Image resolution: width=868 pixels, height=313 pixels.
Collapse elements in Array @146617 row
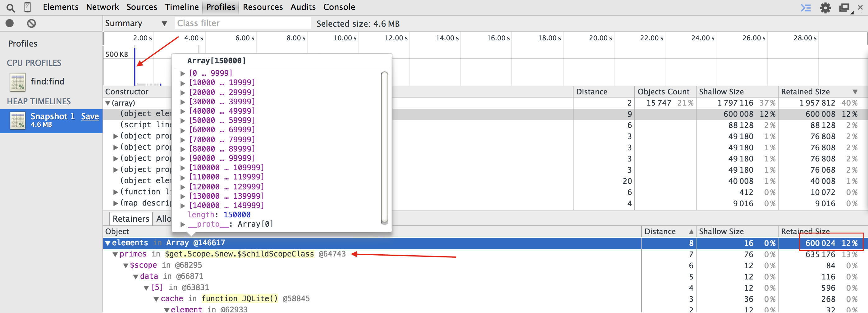click(108, 243)
